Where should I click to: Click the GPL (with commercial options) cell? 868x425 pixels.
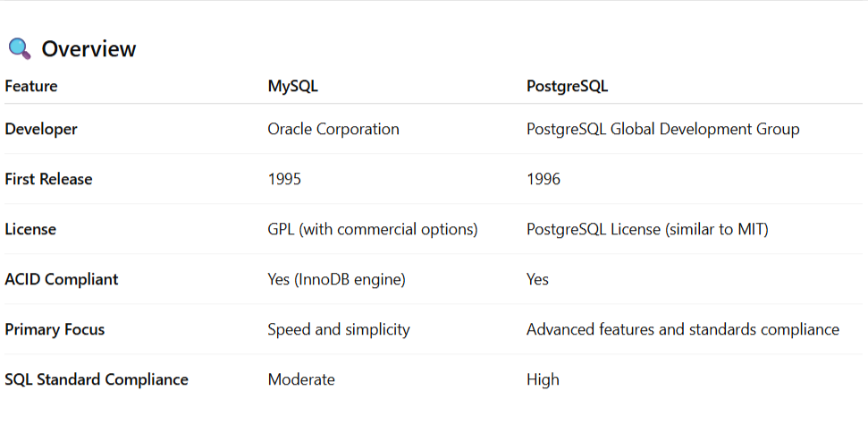pos(373,229)
